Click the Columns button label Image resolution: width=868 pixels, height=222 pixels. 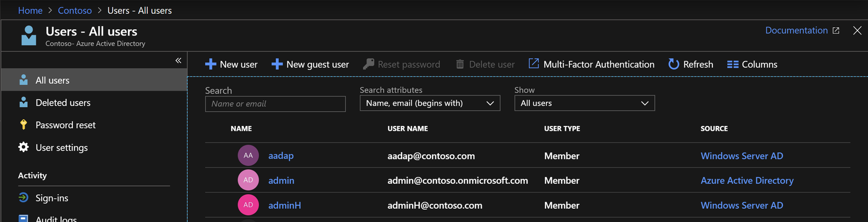(x=760, y=64)
